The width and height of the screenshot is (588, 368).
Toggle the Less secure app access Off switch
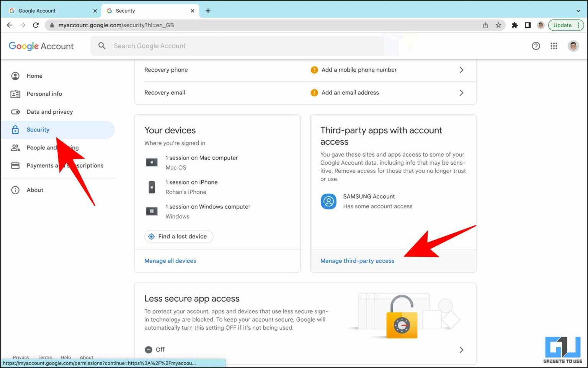(x=149, y=349)
